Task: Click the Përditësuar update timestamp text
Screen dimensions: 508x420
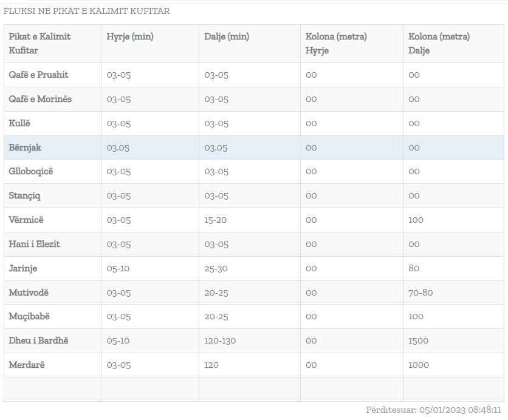Action: pyautogui.click(x=433, y=410)
